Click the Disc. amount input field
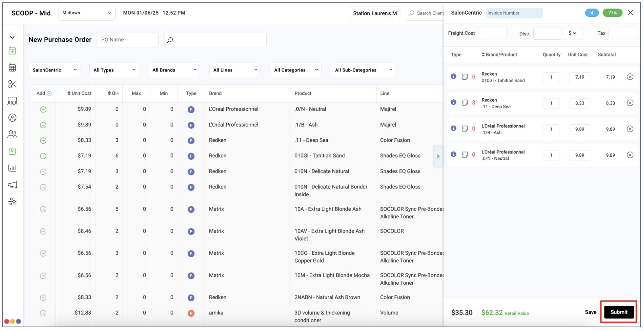This screenshot has height=331, width=644. coord(547,33)
